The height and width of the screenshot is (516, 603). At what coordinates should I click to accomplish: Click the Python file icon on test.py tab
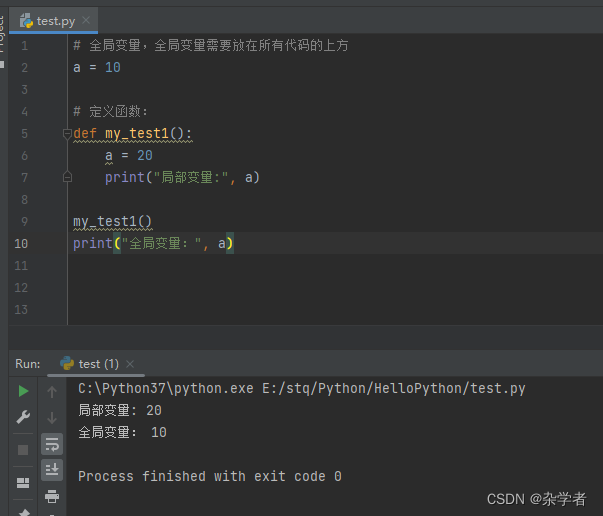26,21
